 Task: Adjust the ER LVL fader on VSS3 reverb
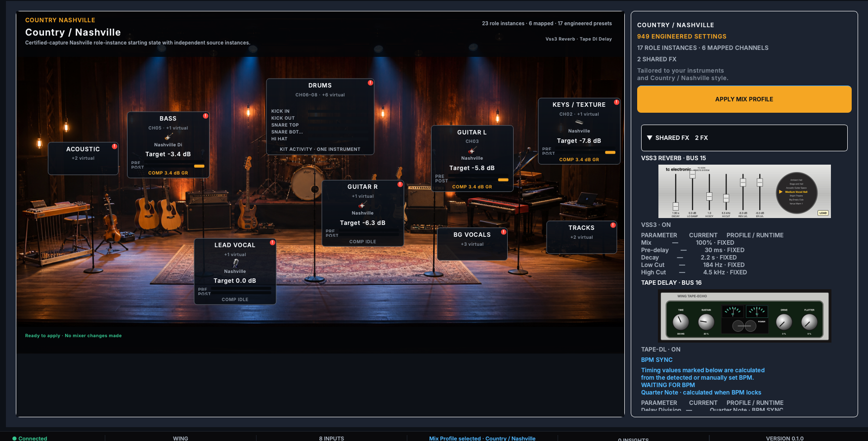760,182
